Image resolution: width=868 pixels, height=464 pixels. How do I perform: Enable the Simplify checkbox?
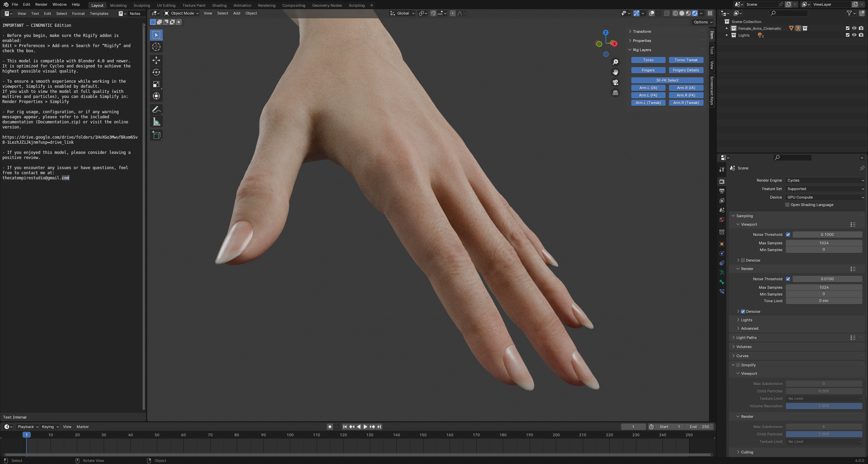coord(738,365)
